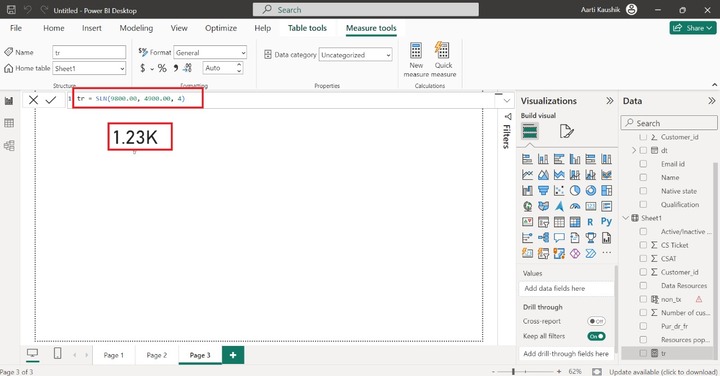
Task: Select the multi-row card visual
Action: [607, 207]
